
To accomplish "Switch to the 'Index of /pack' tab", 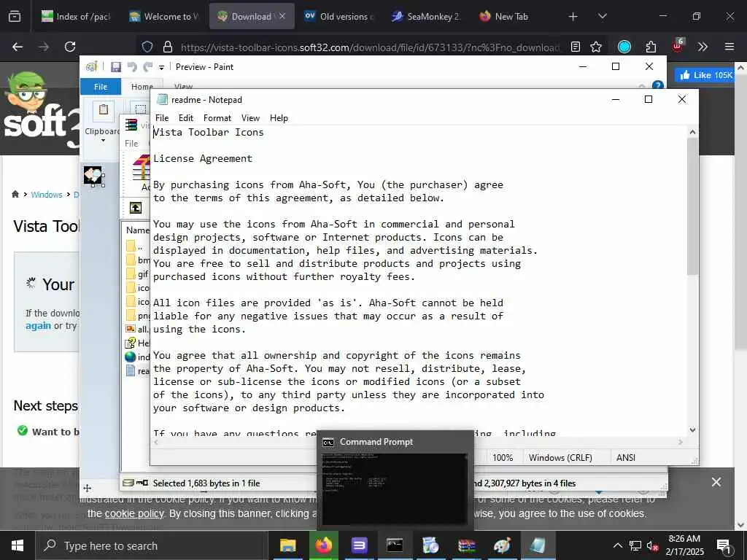I will (x=76, y=16).
